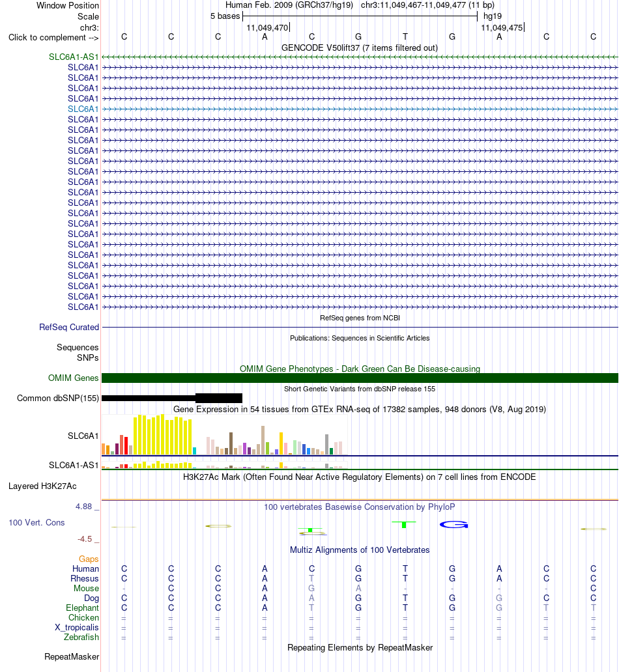The width and height of the screenshot is (619, 672).
Task: Click the -4.5 lower PhyloP scale value
Action: 85,539
